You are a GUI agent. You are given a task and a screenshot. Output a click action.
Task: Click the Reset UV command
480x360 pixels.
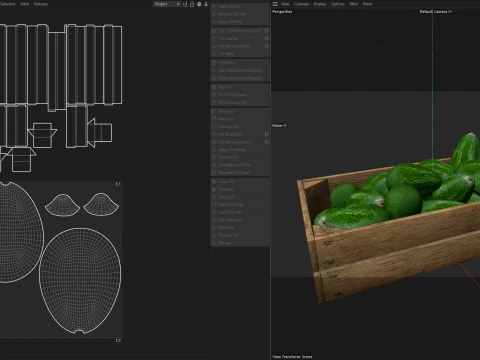(240, 197)
